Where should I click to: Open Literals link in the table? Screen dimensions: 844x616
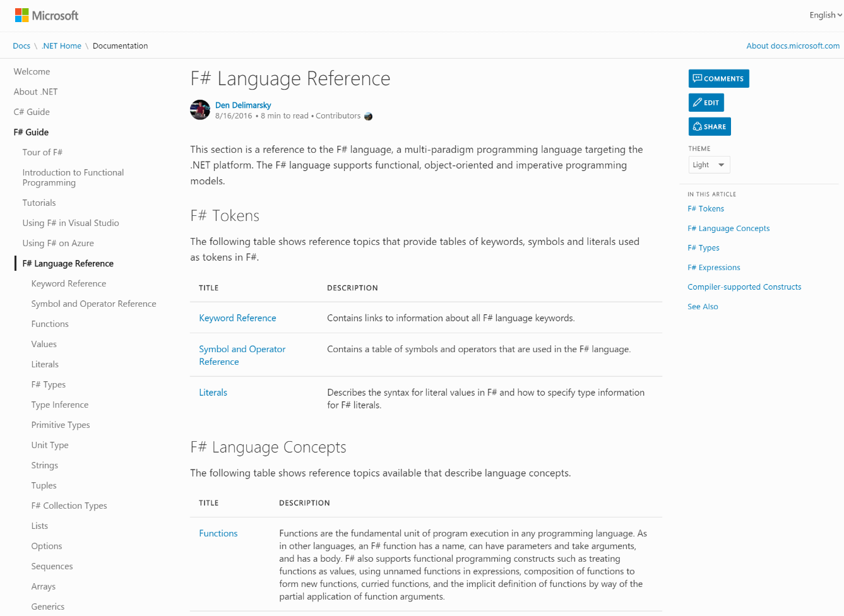pos(213,393)
